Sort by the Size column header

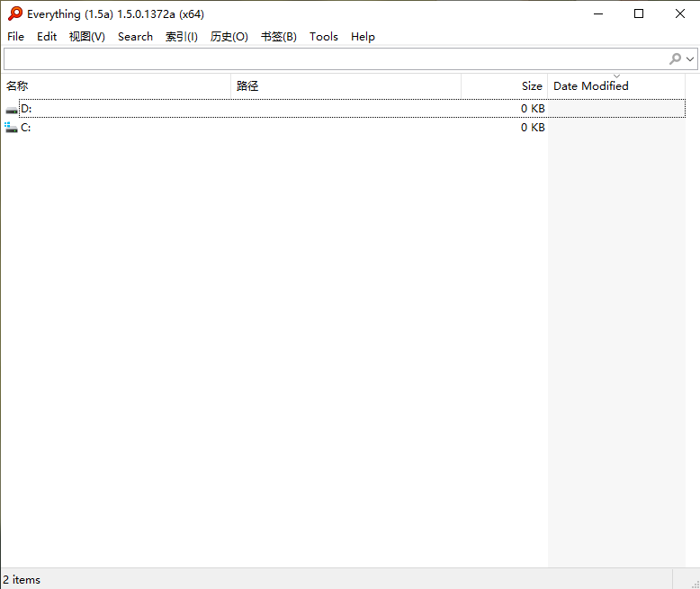pos(505,86)
